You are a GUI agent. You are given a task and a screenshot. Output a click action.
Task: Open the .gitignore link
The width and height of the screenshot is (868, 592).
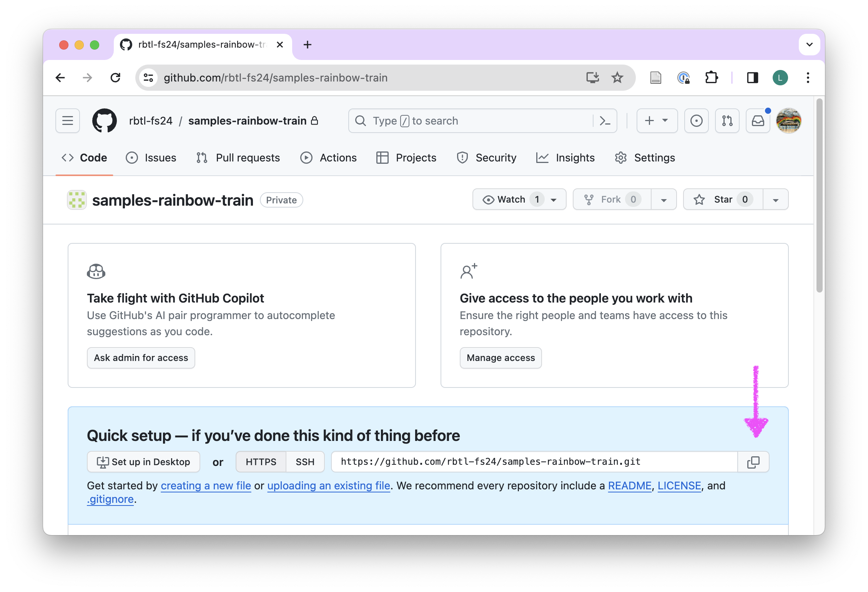110,499
